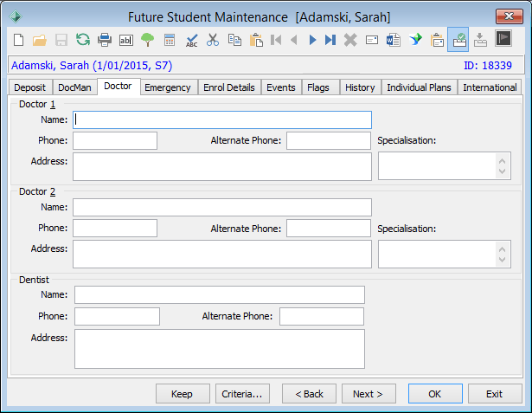Open the History tab
Screen dimensions: 532x413
tap(360, 87)
